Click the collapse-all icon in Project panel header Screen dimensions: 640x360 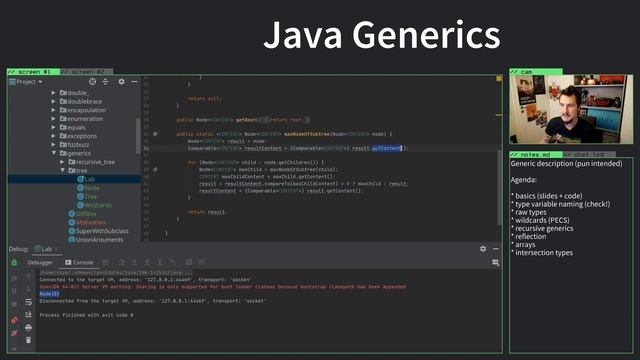(106, 82)
